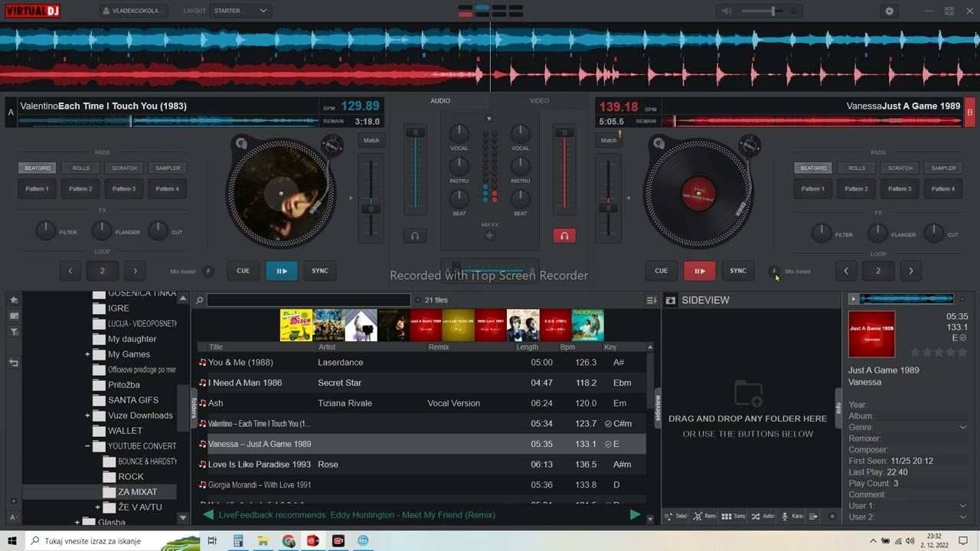Sort by Bpm column header
Viewport: 980px width, 551px height.
[x=567, y=347]
